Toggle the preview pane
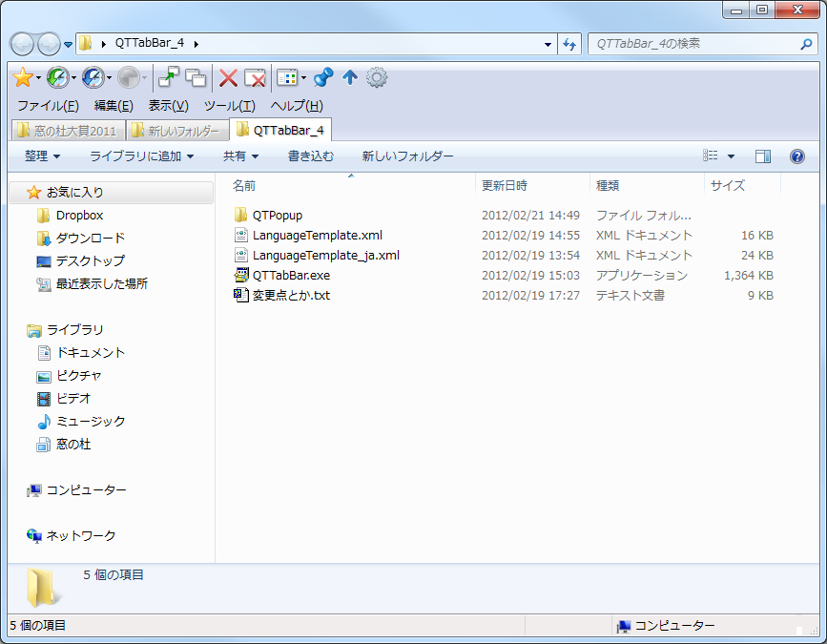Screen dimensions: 827x644 pyautogui.click(x=763, y=156)
